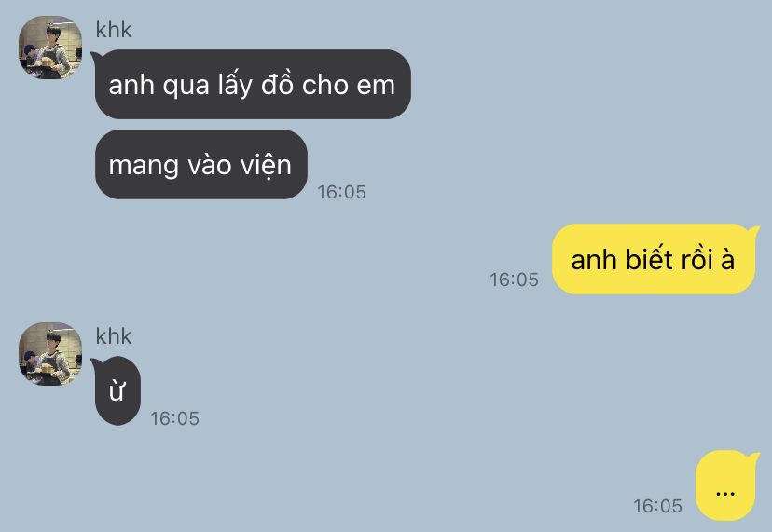Click the 16:05 timestamp beside 'mang vào viện'
Image resolution: width=772 pixels, height=532 pixels.
(x=341, y=192)
